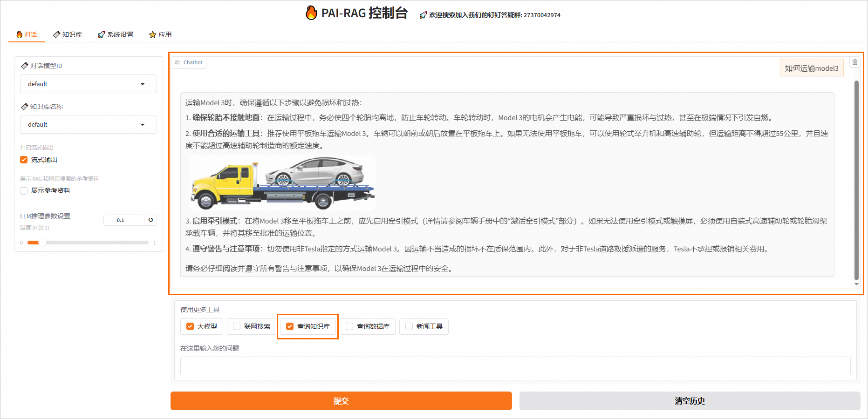Switch to the 对话 tab
Image resolution: width=868 pixels, height=419 pixels.
tap(27, 34)
